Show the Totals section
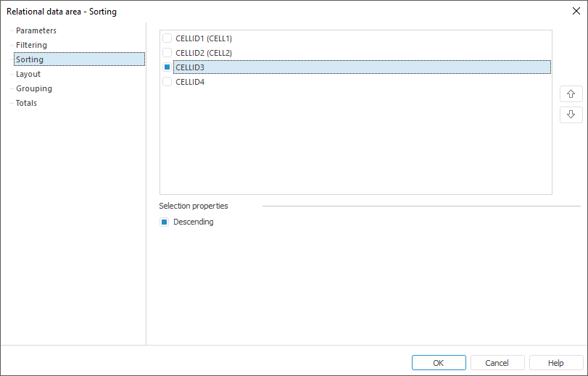Screen dimensions: 588x376 tap(27, 103)
